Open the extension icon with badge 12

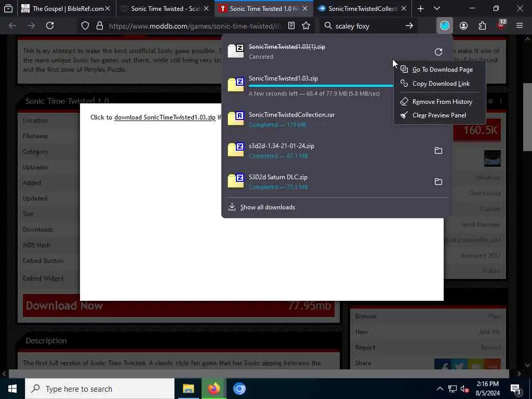pyautogui.click(x=501, y=25)
